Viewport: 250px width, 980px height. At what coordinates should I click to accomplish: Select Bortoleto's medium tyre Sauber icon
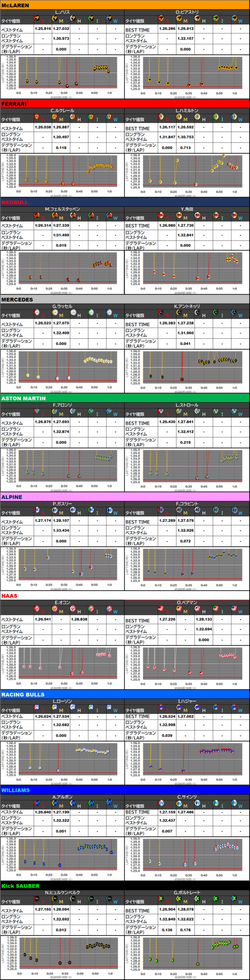pyautogui.click(x=179, y=898)
